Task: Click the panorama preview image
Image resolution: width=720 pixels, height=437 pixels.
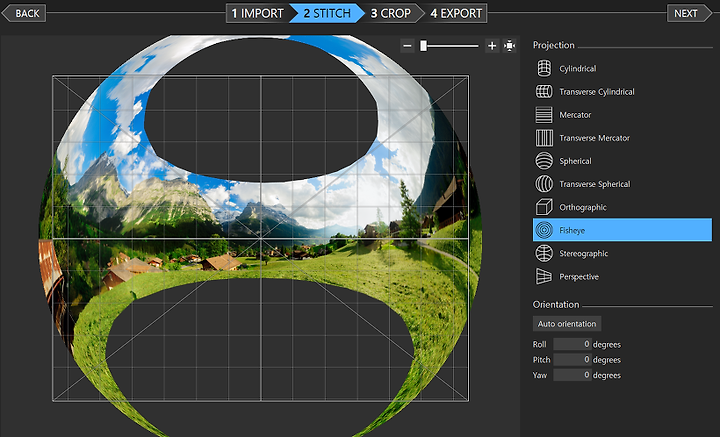Action: pyautogui.click(x=260, y=236)
